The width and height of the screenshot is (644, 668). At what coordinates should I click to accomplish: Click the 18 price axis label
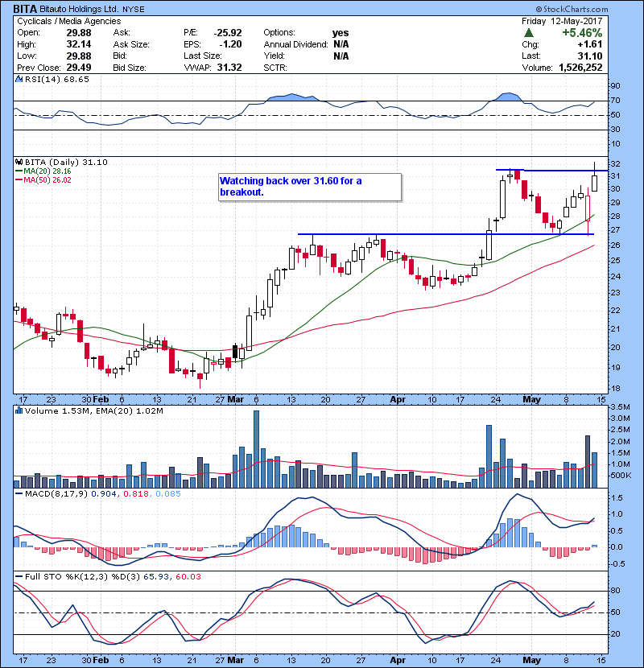(x=616, y=389)
